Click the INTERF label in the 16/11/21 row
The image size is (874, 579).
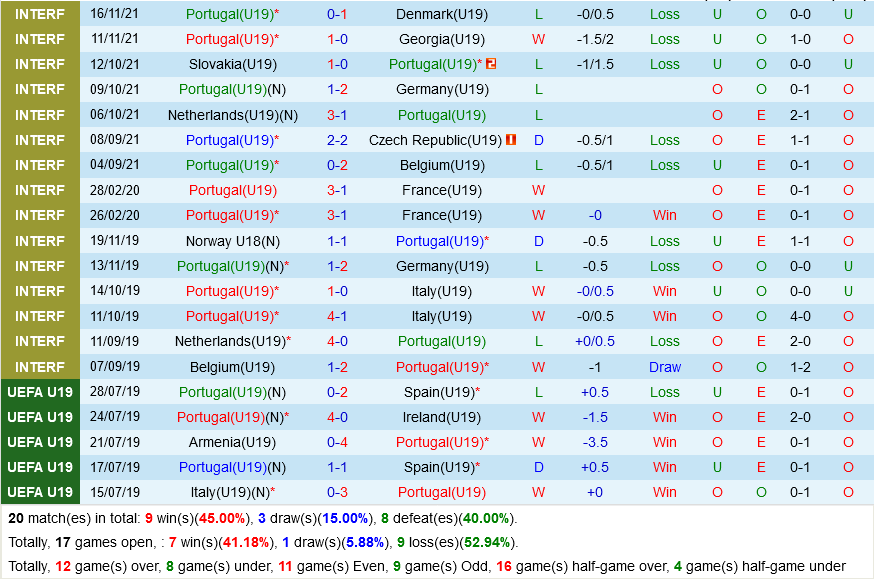click(40, 14)
